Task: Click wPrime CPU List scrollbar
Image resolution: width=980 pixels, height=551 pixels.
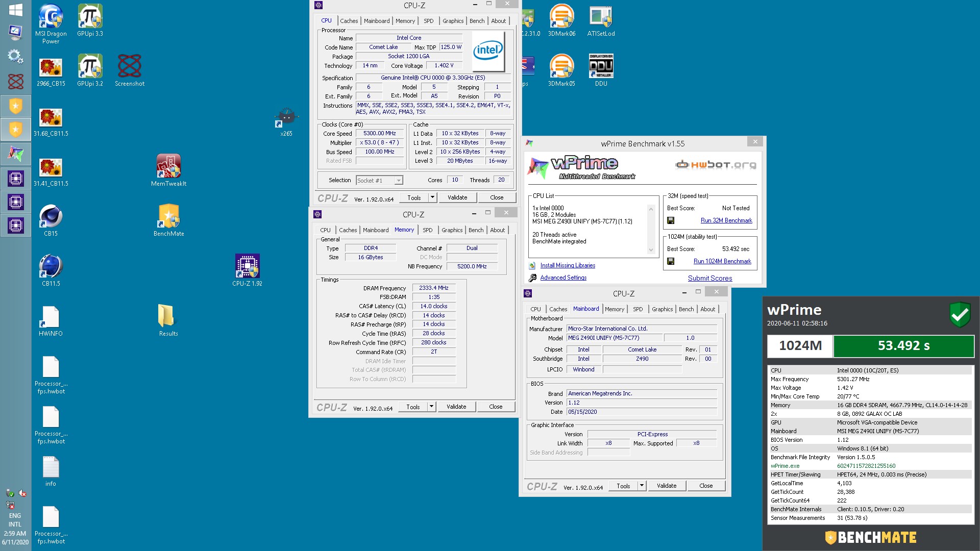Action: [x=651, y=229]
